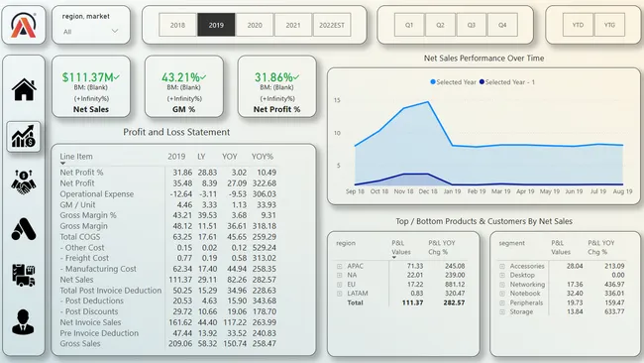Viewport: 644px width, 363px height.
Task: Click the YTG button
Action: point(609,25)
